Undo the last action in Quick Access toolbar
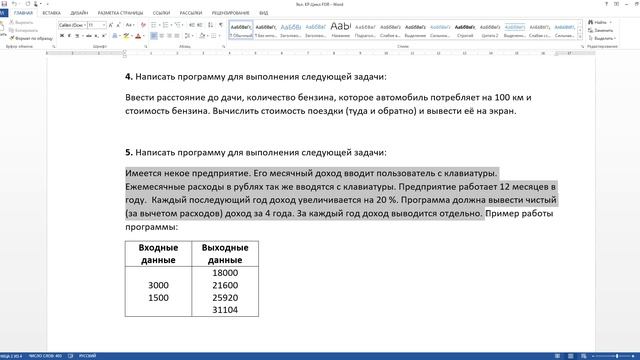Viewport: 640px width, 360px height. click(x=14, y=4)
